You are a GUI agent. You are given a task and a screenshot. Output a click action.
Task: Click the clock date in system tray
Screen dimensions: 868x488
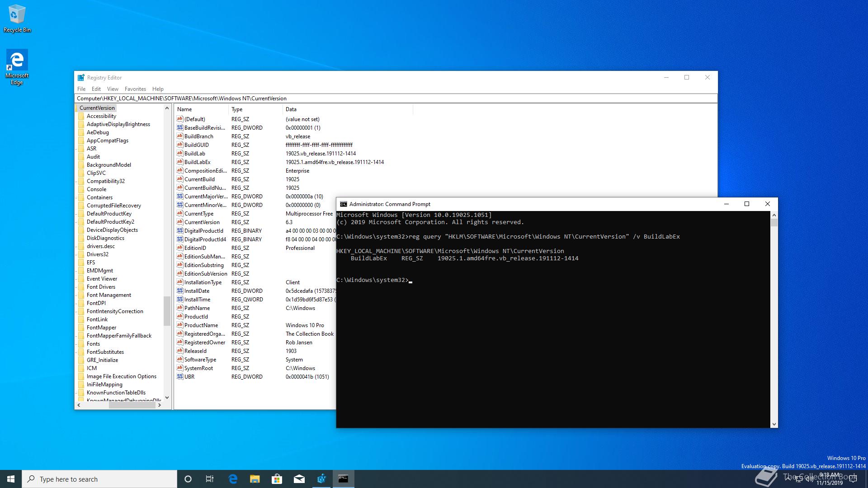point(830,483)
